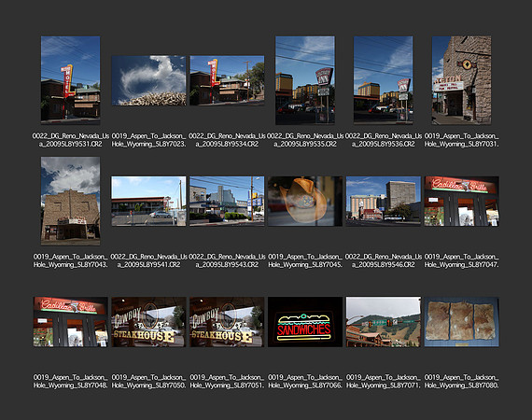The image size is (532, 420).
Task: Pick Cadillac Grille thumbnail labeled SL8Y7048
Action: [71, 322]
